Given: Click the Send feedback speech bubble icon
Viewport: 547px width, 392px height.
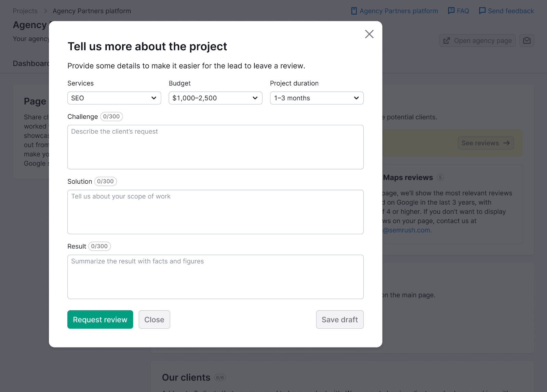Looking at the screenshot, I should click(482, 11).
